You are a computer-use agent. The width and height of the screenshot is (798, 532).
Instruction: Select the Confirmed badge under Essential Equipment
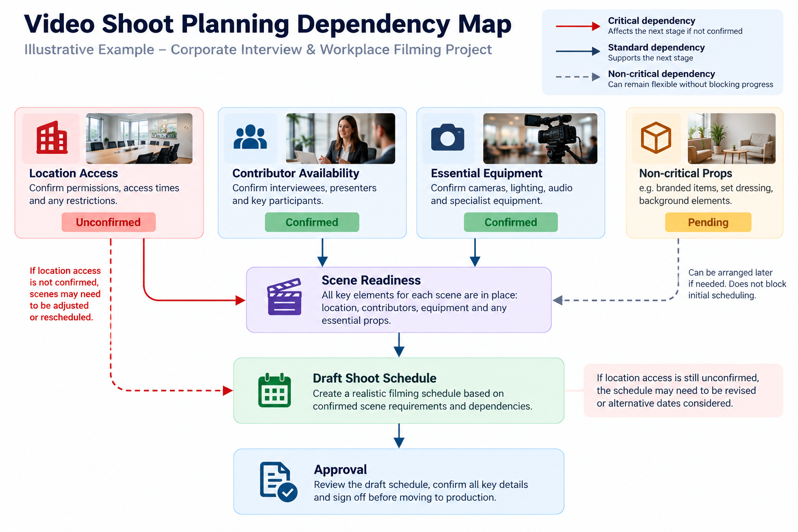click(511, 222)
